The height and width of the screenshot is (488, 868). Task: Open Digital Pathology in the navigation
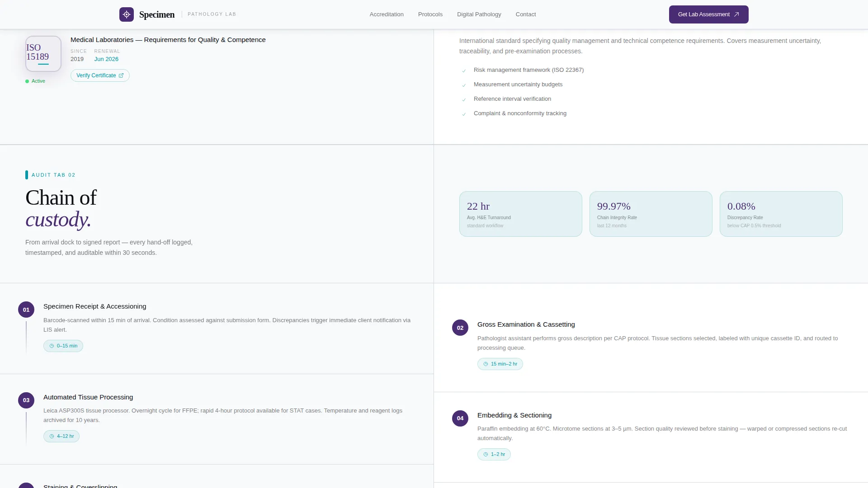point(479,14)
